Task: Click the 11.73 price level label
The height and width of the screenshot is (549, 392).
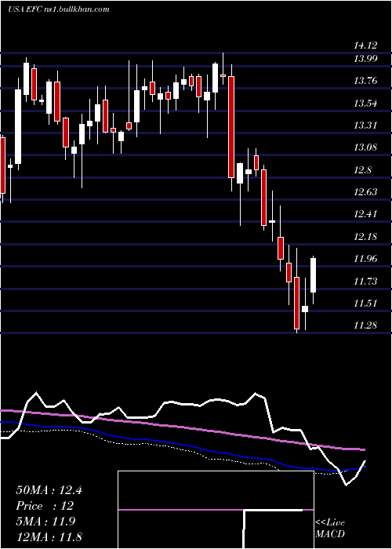Action: pos(365,282)
